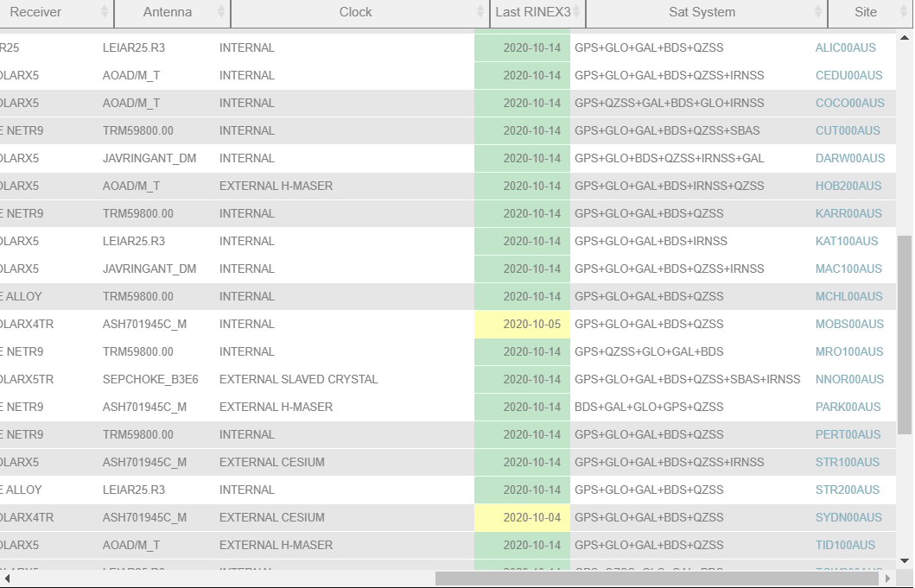Viewport: 915px width, 588px height.
Task: Open the TID100AUS site link
Action: [x=846, y=545]
